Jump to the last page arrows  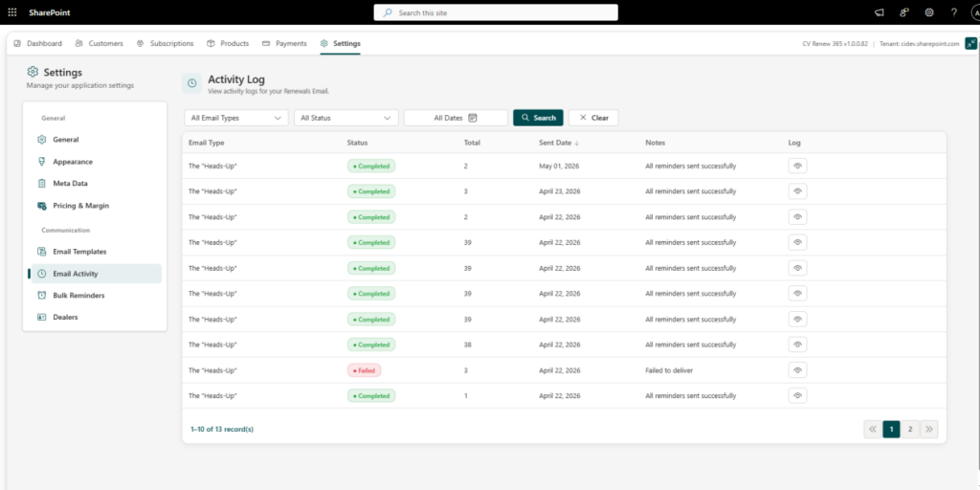coord(929,429)
